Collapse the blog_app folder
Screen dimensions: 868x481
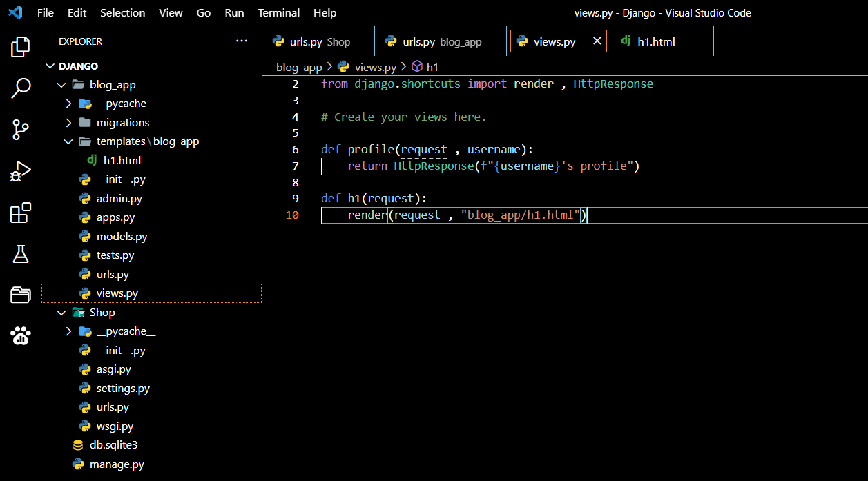tap(62, 85)
